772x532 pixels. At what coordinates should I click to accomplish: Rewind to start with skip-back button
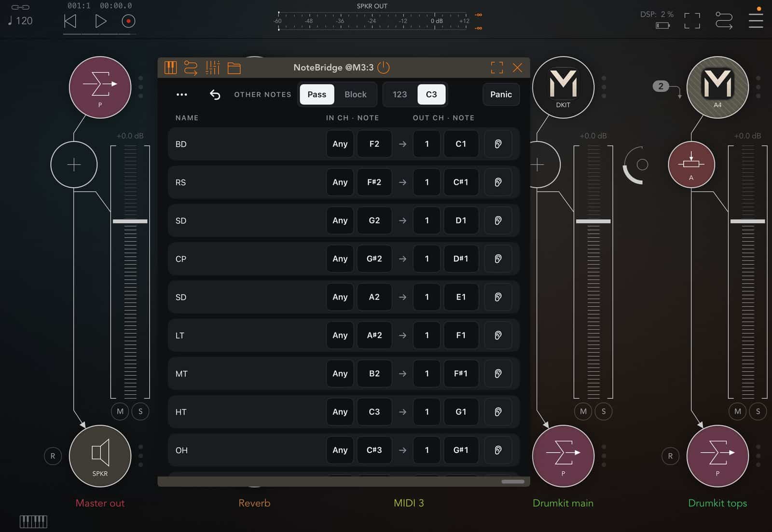click(70, 21)
